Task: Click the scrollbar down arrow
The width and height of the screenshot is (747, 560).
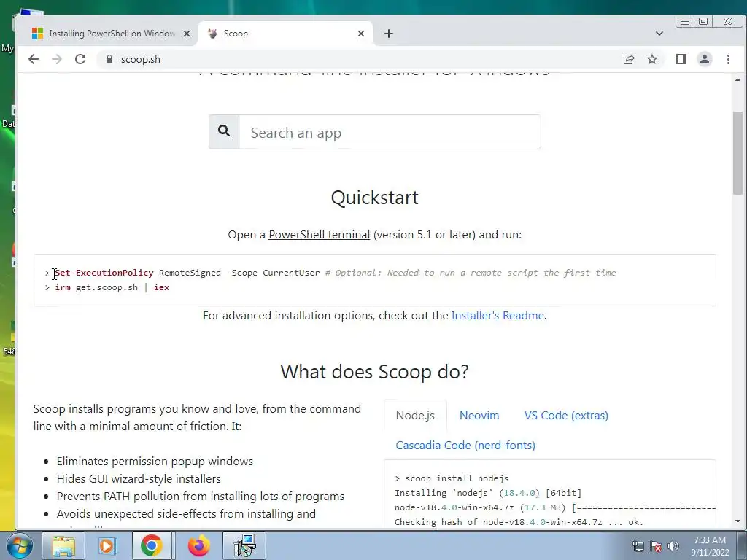Action: (x=738, y=521)
